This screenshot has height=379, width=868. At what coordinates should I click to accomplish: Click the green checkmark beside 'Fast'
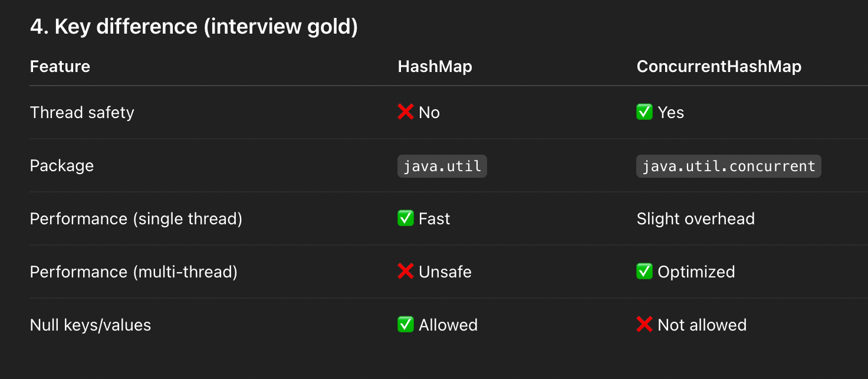pos(406,218)
